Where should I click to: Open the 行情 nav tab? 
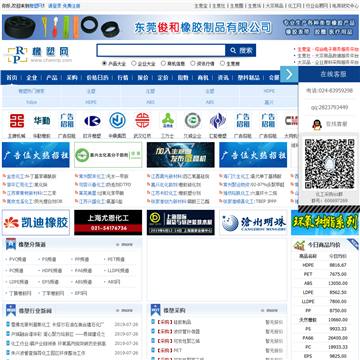123,78
